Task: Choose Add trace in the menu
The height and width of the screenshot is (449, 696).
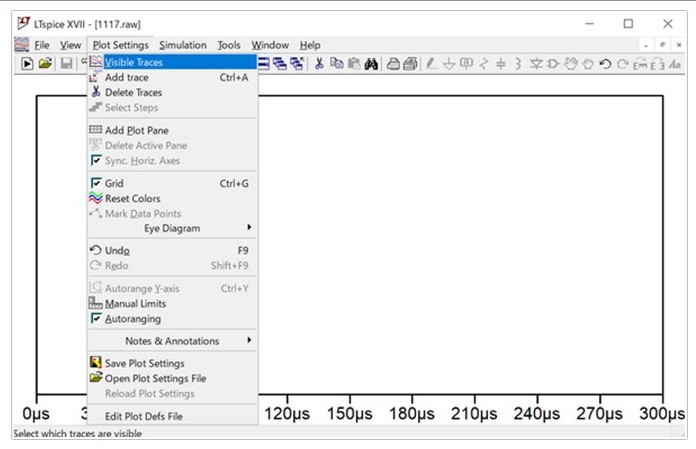Action: pos(172,77)
